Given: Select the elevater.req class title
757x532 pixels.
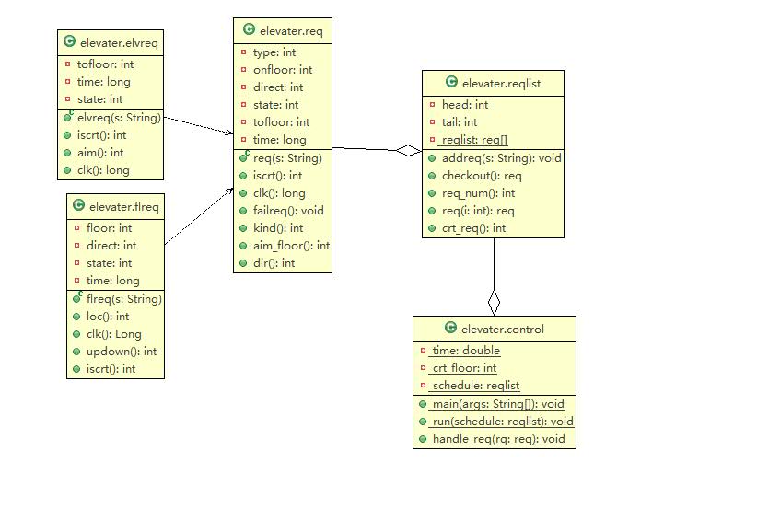Looking at the screenshot, I should [291, 31].
